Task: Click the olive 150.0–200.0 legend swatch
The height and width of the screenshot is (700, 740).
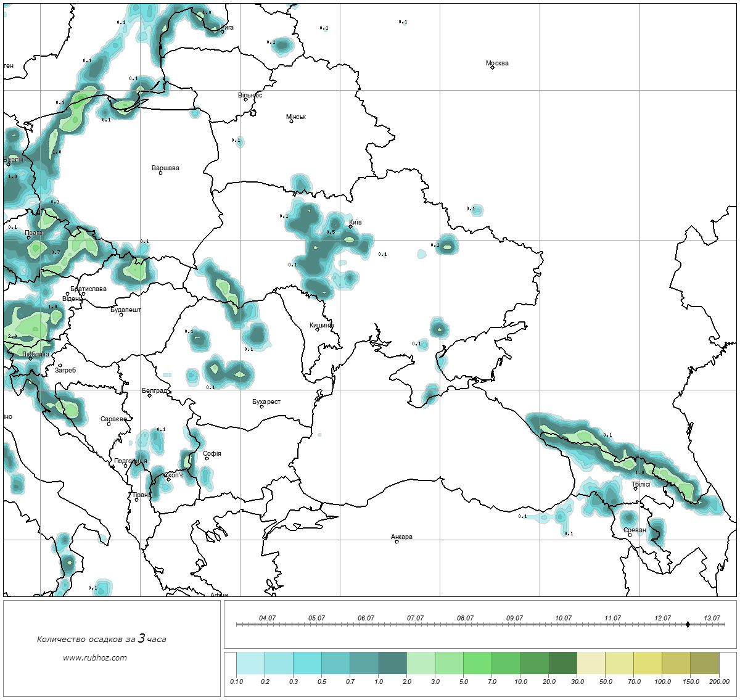Action: [704, 664]
